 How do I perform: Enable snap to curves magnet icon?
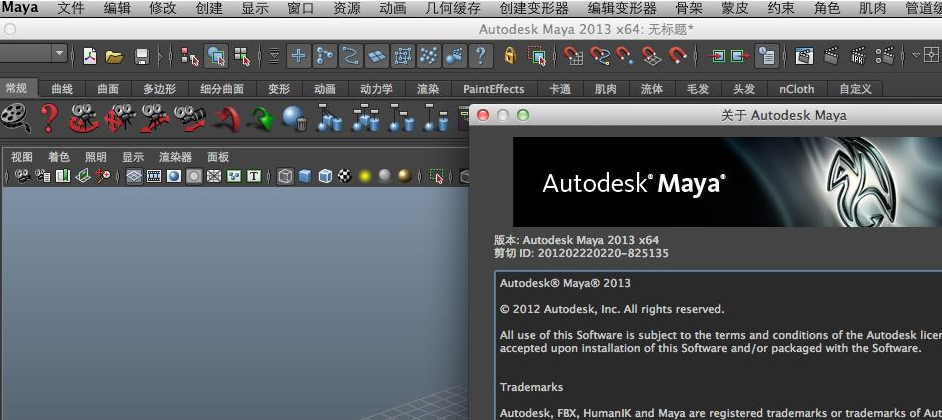599,56
